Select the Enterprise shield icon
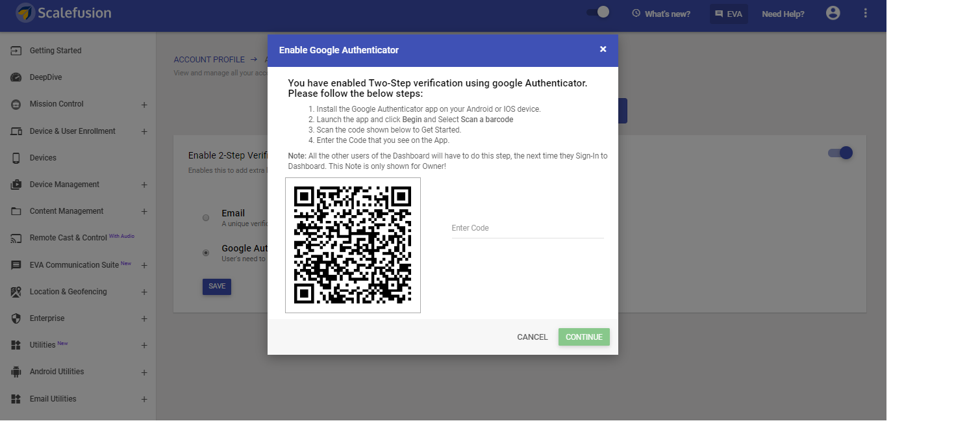 16,318
